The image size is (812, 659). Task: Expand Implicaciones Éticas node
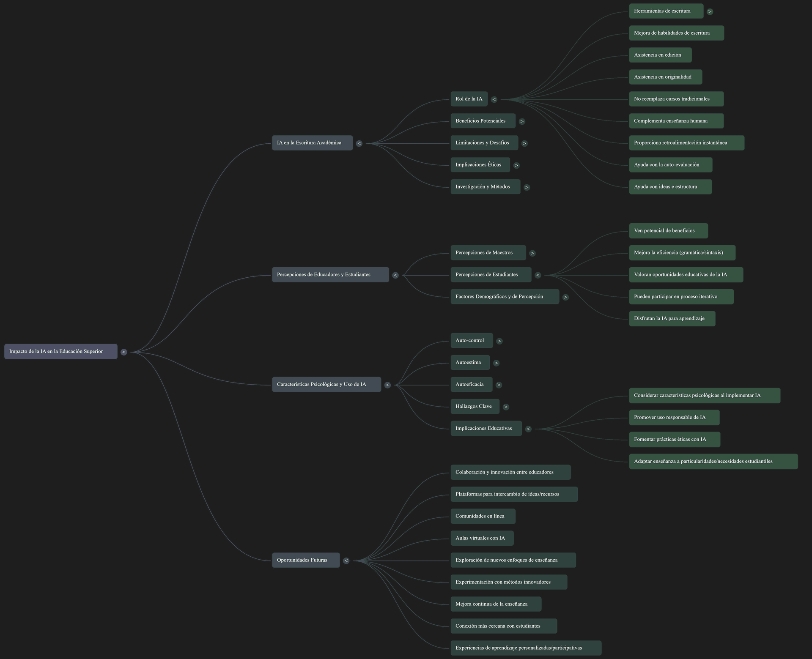click(x=516, y=165)
